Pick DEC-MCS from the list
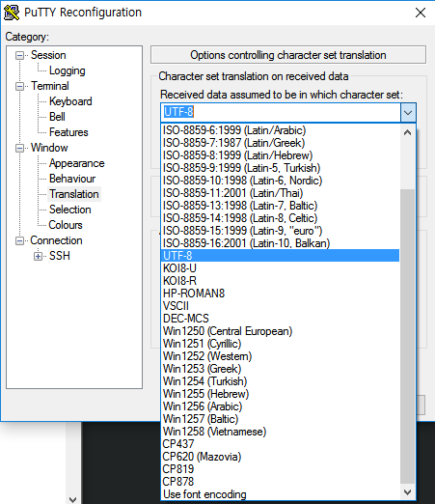Screen dimensions: 435x504 tap(280, 319)
